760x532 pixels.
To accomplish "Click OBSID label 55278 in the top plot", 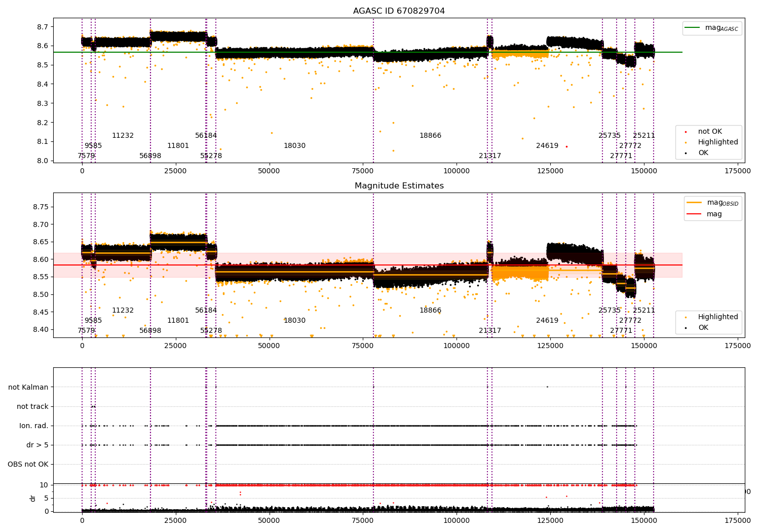I will coord(211,156).
